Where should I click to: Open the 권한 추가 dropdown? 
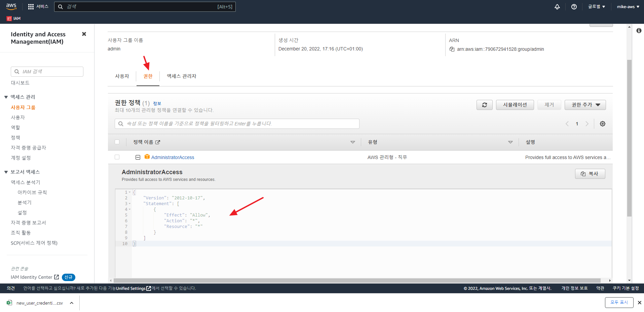(x=585, y=105)
